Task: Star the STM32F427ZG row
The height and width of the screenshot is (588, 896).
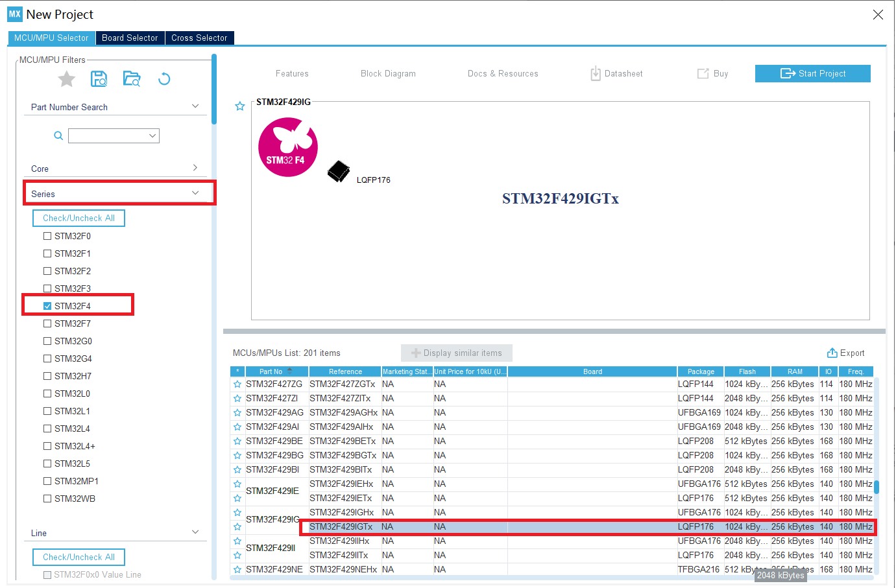Action: tap(237, 384)
